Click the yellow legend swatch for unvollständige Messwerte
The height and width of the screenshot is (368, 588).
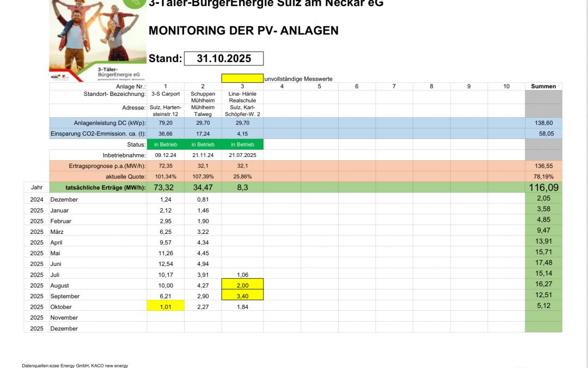pyautogui.click(x=242, y=79)
